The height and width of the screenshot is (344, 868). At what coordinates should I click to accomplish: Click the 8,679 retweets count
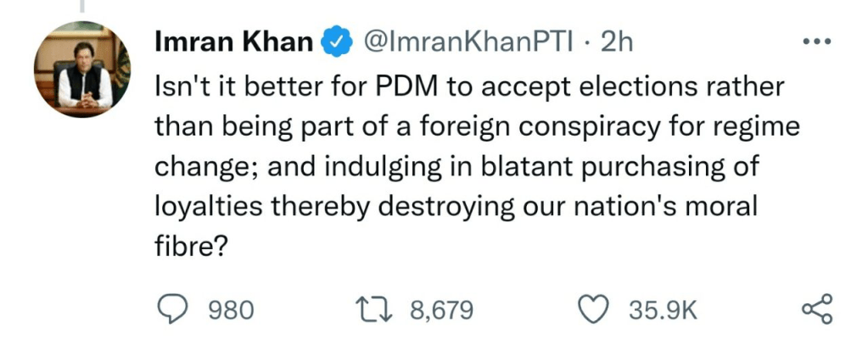click(x=441, y=310)
